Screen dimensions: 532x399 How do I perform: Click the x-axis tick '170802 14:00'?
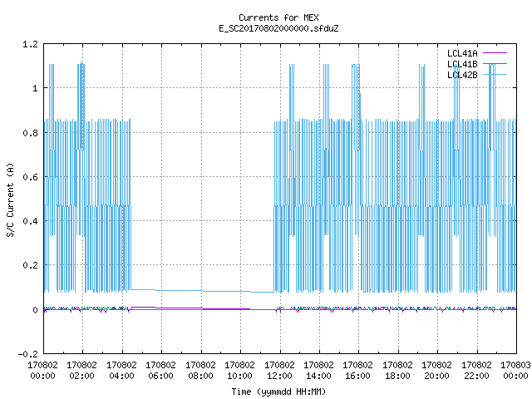[x=318, y=371]
